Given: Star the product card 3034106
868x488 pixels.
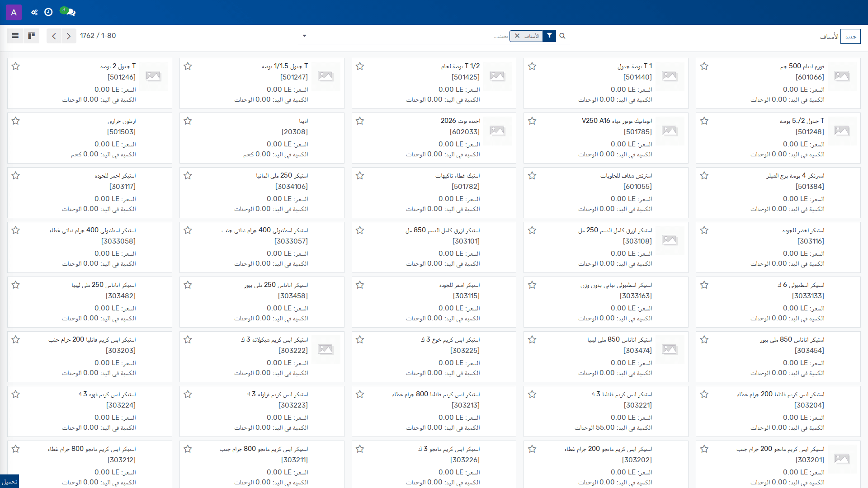Looking at the screenshot, I should pos(188,176).
